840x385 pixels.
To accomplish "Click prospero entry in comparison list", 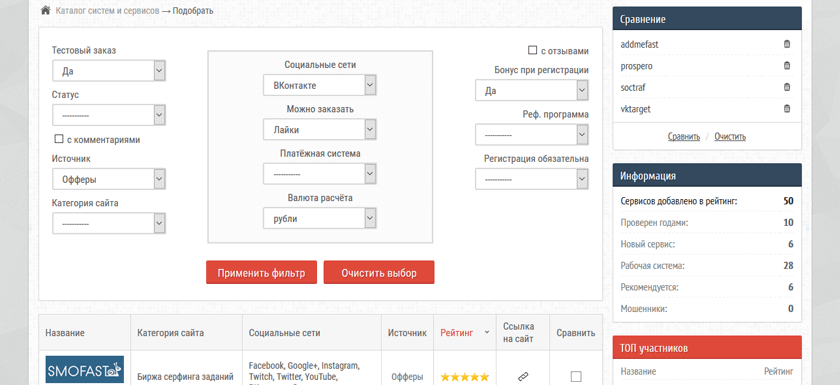I will [x=636, y=66].
